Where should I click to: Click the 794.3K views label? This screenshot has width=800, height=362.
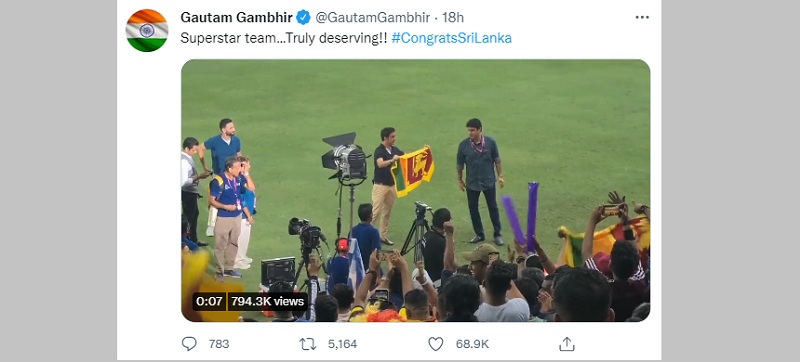(267, 301)
